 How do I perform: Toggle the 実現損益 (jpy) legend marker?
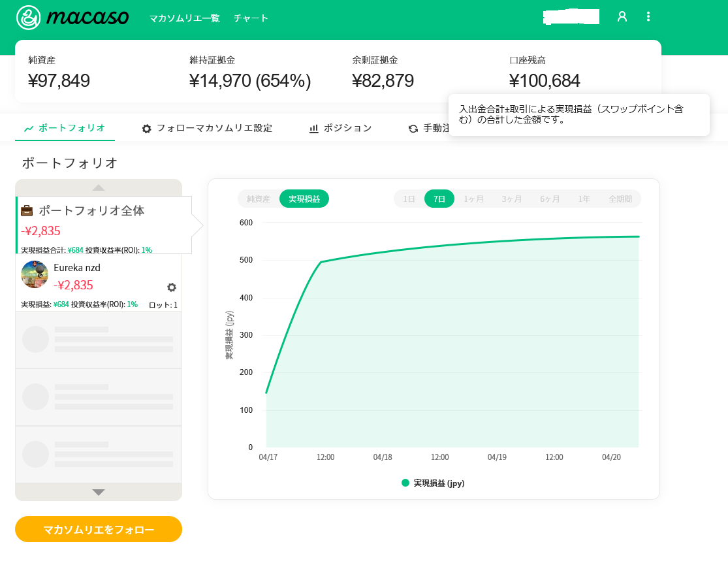point(405,483)
